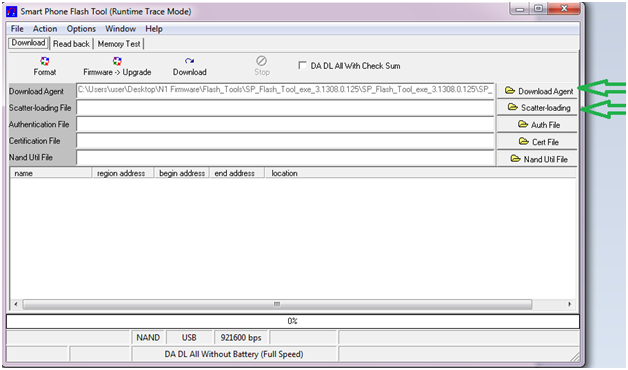Image resolution: width=628 pixels, height=370 pixels.
Task: Click inside the Scatter-loading File field
Action: pyautogui.click(x=285, y=108)
